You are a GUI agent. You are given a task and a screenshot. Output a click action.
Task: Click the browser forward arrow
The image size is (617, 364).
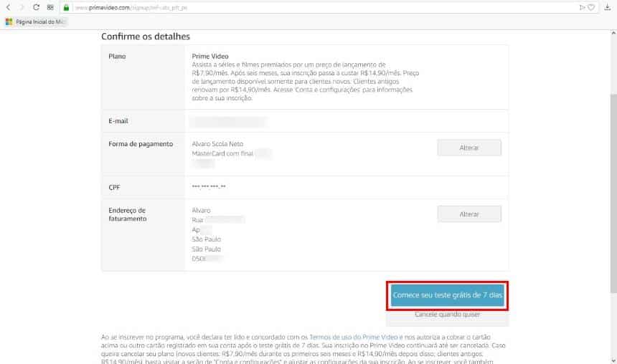(22, 7)
